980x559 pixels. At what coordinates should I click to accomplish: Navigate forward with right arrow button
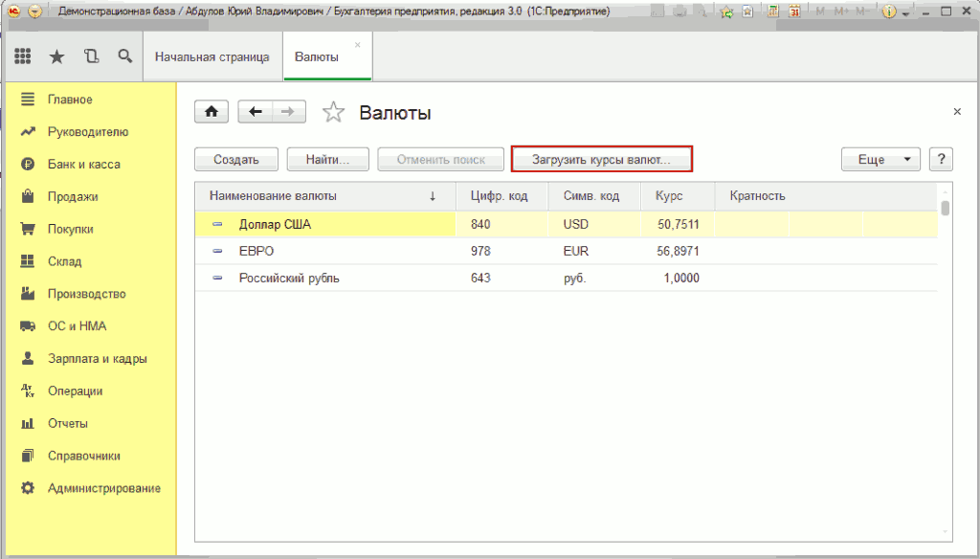point(288,112)
